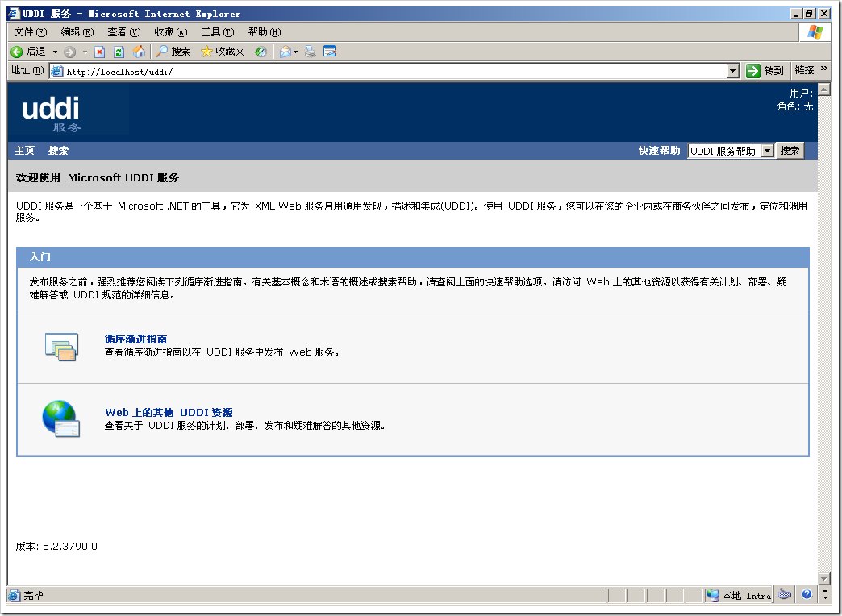Click the Print icon
Viewport: 842px width, 616px height.
click(311, 52)
